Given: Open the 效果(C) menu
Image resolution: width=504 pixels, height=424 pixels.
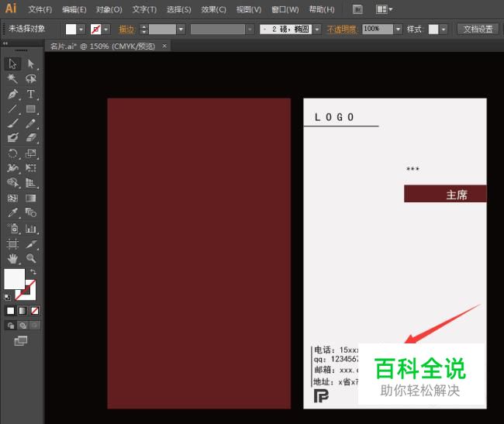Looking at the screenshot, I should (x=213, y=9).
